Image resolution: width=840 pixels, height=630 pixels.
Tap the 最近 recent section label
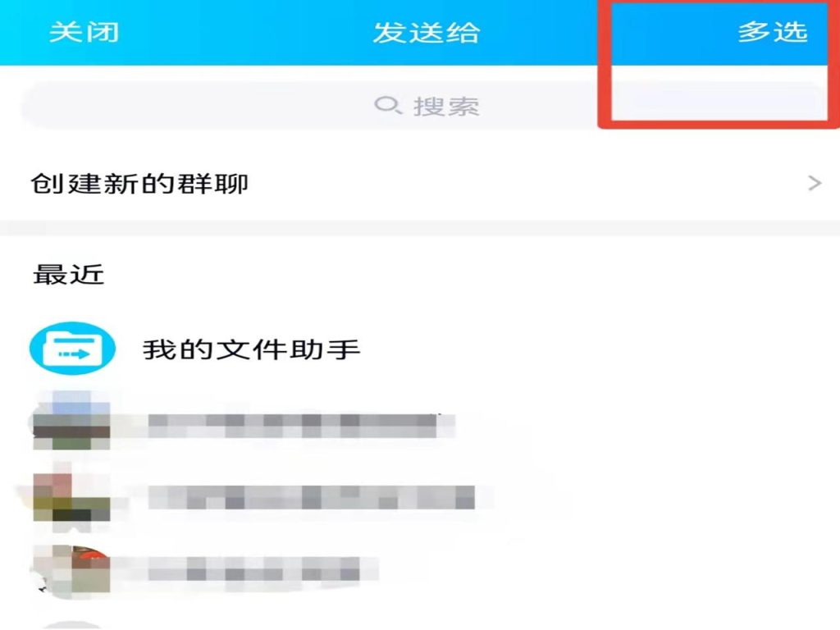69,274
